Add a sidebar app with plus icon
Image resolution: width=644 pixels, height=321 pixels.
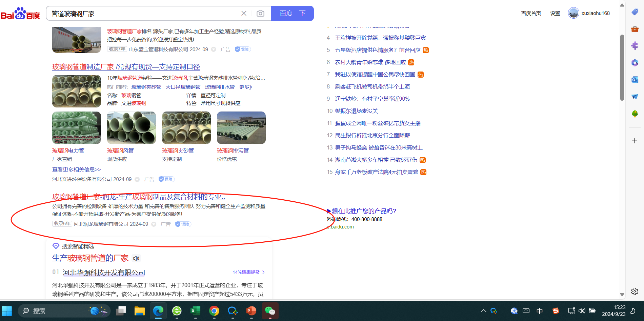click(635, 141)
